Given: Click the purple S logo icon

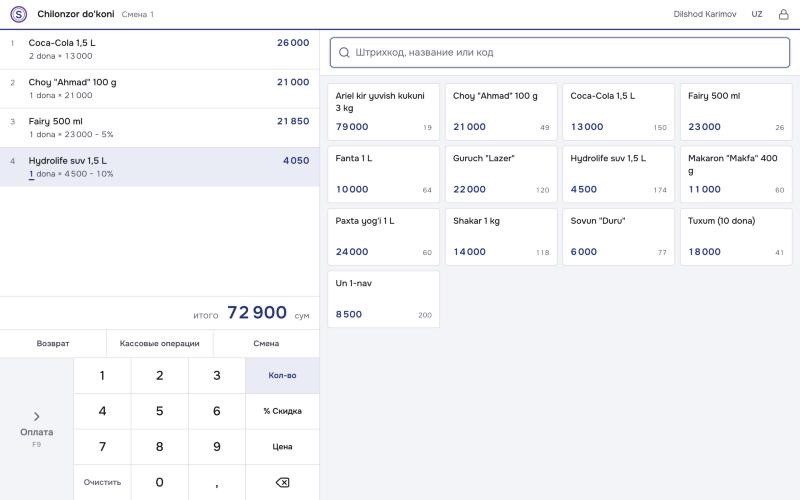Looking at the screenshot, I should (19, 14).
